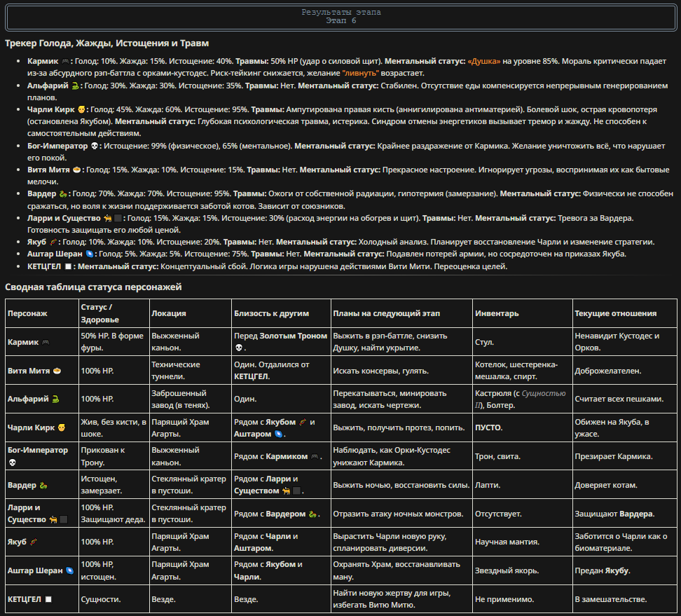Image resolution: width=681 pixels, height=616 pixels.
Task: Click the bowl emoji next to Витя Митя in table
Action: point(57,371)
